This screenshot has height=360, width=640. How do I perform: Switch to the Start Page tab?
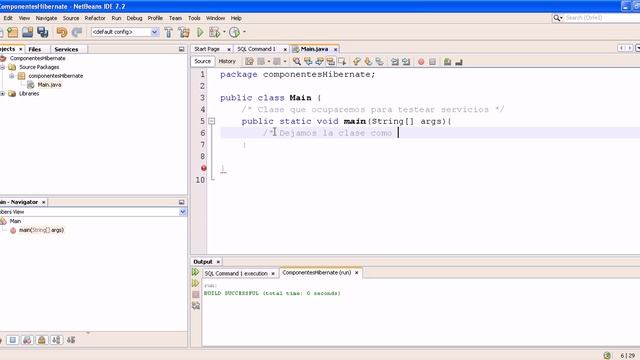click(x=207, y=49)
